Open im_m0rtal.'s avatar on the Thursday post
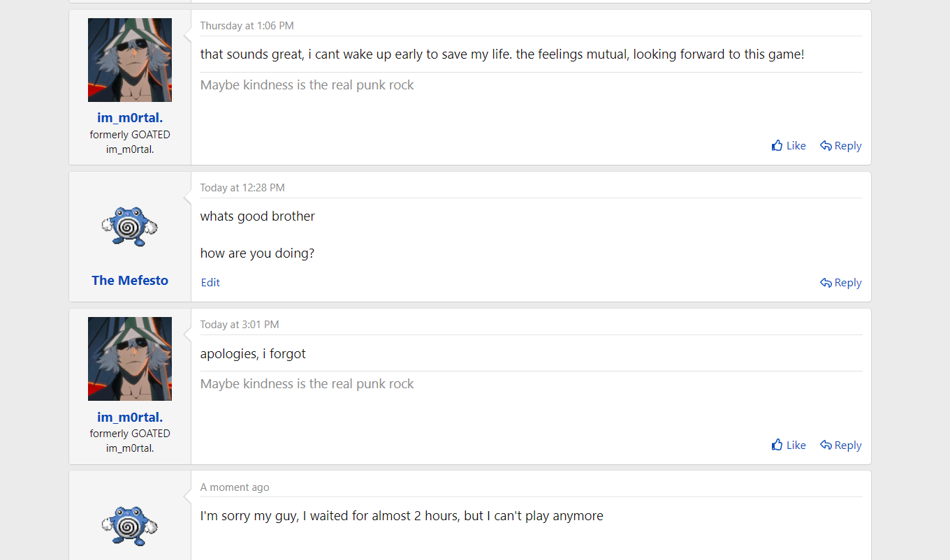Screen dimensions: 950x560 (x=130, y=60)
